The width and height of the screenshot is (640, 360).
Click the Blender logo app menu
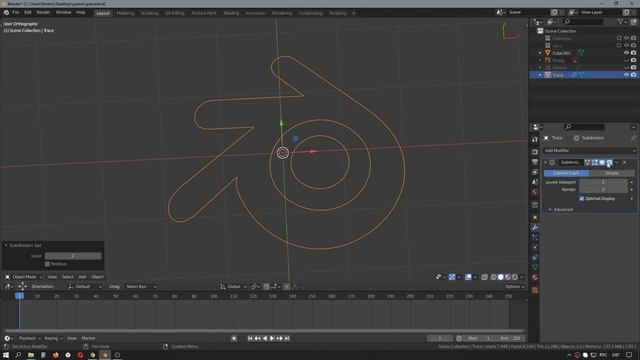6,13
